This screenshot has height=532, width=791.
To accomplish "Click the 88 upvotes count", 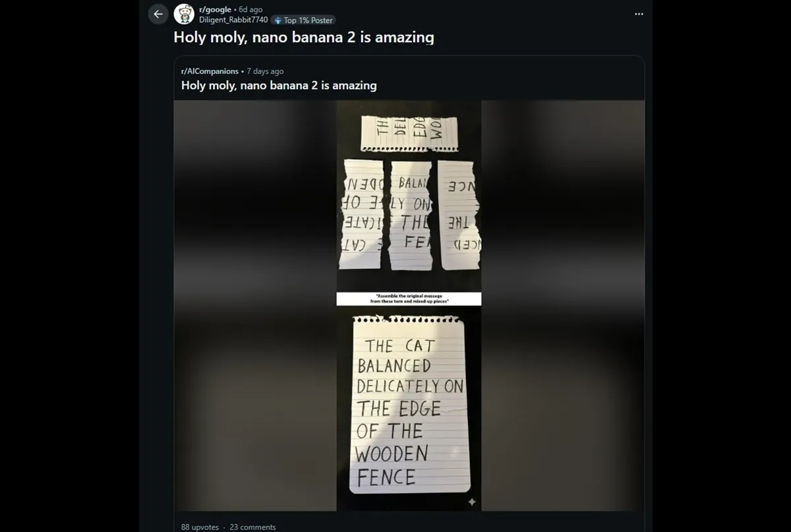I will click(200, 527).
